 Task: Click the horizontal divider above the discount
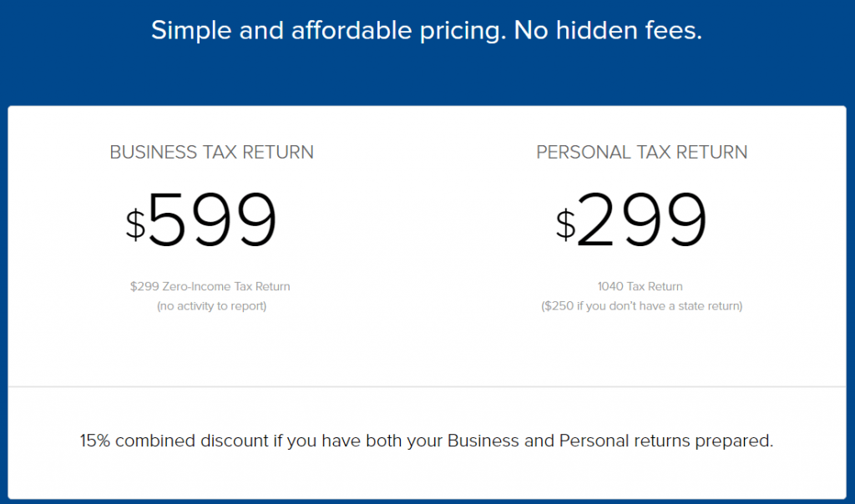click(427, 387)
